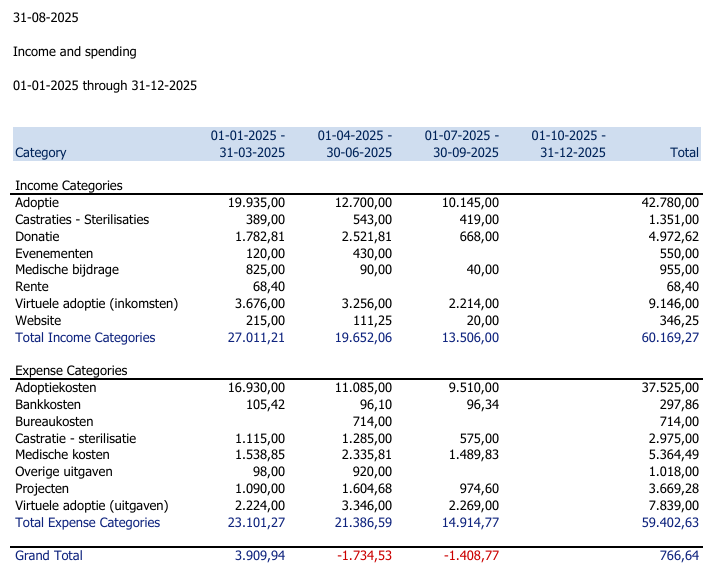This screenshot has height=575, width=715.
Task: Select the Castratie - sterilisatie row label
Action: tap(76, 438)
